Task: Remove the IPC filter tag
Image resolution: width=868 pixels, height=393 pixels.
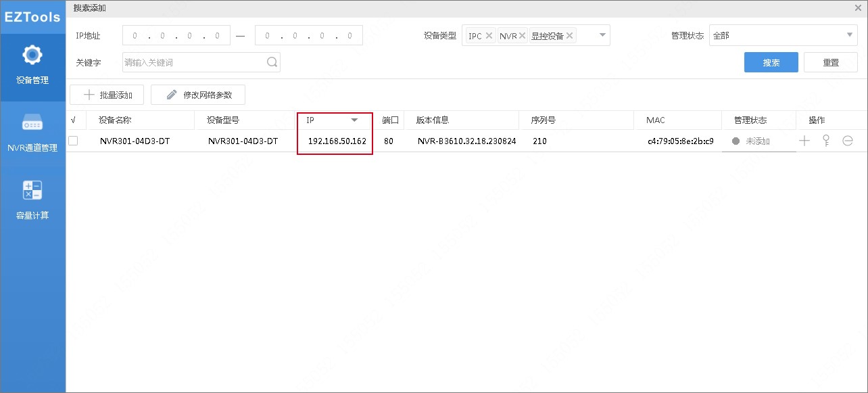Action: (x=490, y=35)
